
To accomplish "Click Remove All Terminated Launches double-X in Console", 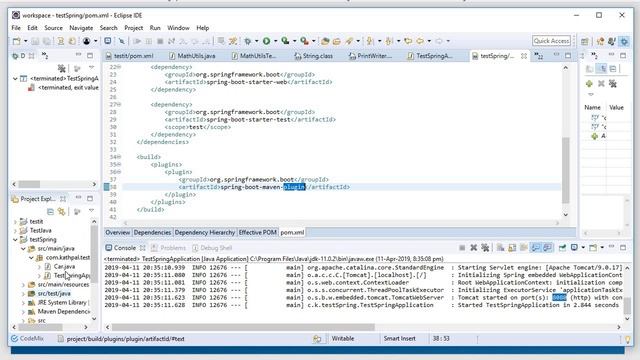I will tap(485, 248).
